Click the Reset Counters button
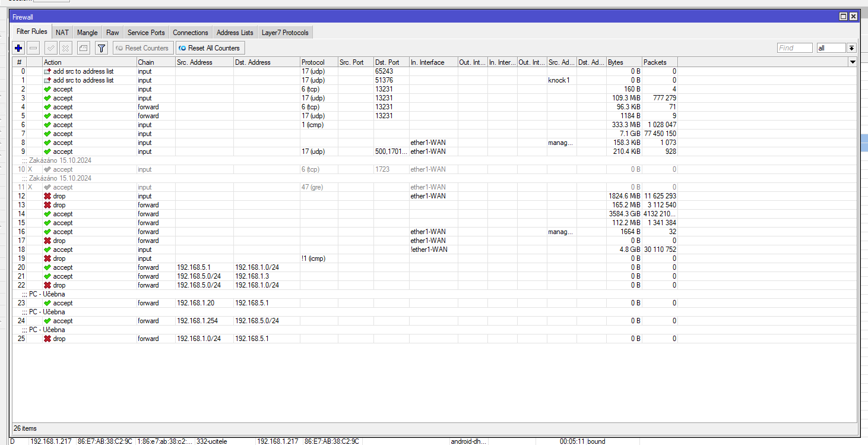Viewport: 868px width, 445px height. click(x=142, y=48)
